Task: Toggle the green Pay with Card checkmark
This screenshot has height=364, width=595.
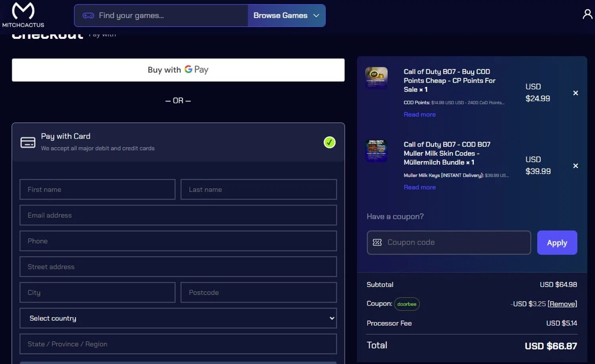Action: pos(329,142)
